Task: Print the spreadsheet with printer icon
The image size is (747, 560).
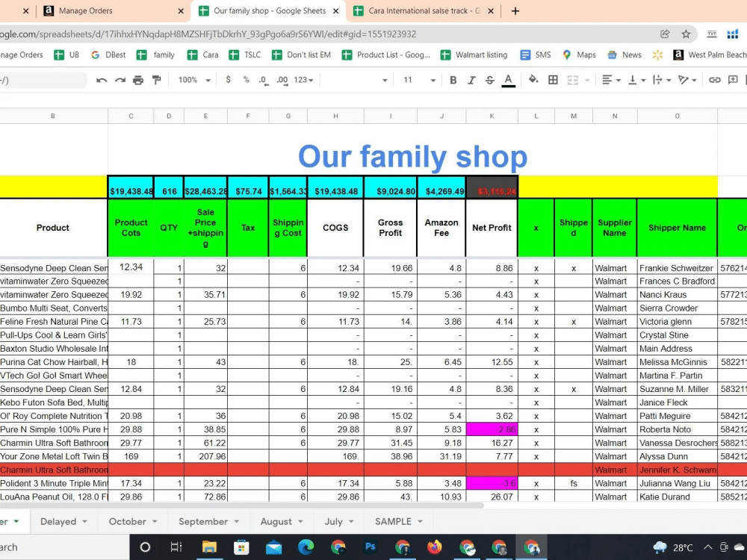Action: coord(138,80)
